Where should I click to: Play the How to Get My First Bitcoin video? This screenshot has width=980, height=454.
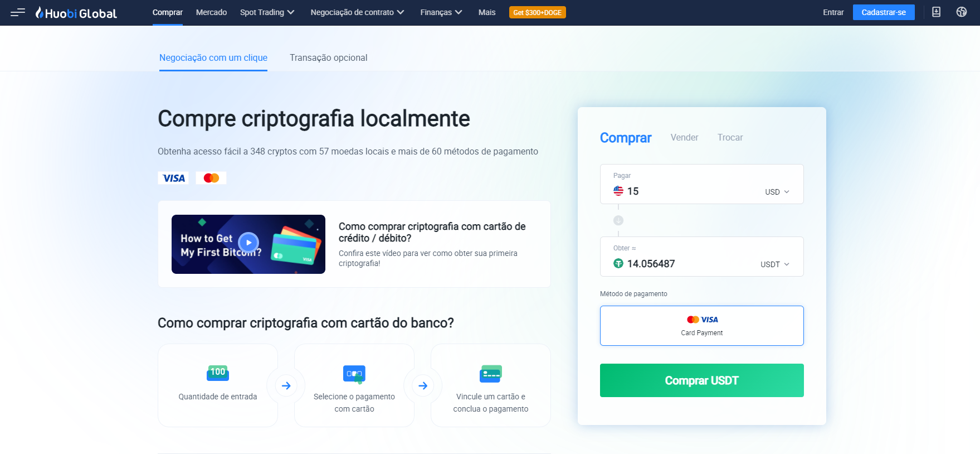coord(248,243)
